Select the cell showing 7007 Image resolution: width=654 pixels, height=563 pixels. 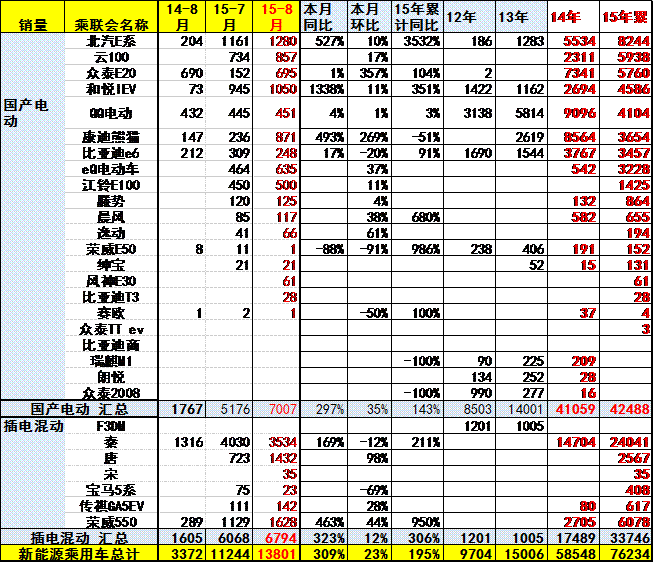click(276, 409)
